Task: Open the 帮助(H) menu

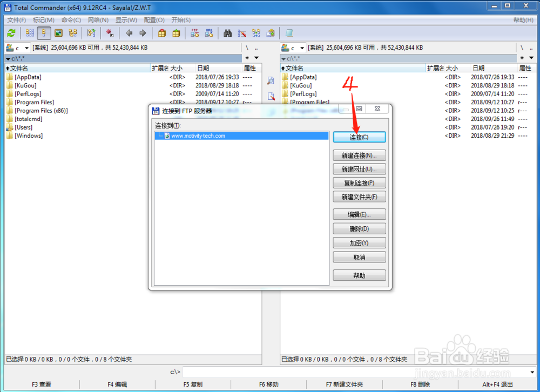Action: click(x=523, y=20)
